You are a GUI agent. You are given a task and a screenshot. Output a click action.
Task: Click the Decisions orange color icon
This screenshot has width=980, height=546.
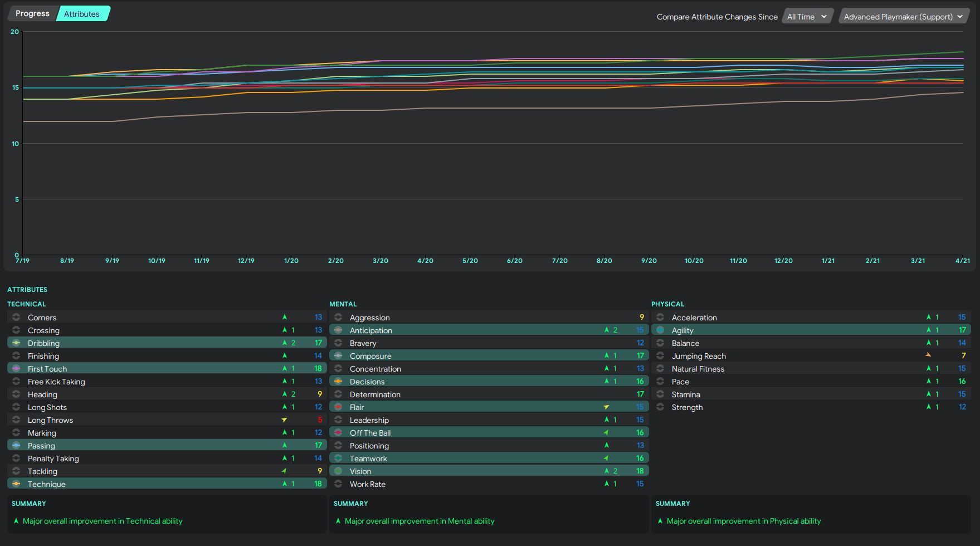(x=338, y=382)
